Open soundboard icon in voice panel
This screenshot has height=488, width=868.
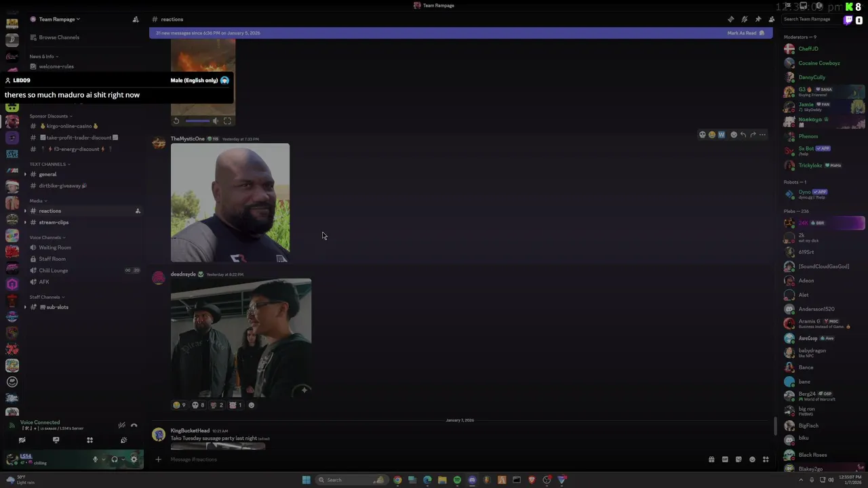click(x=123, y=440)
